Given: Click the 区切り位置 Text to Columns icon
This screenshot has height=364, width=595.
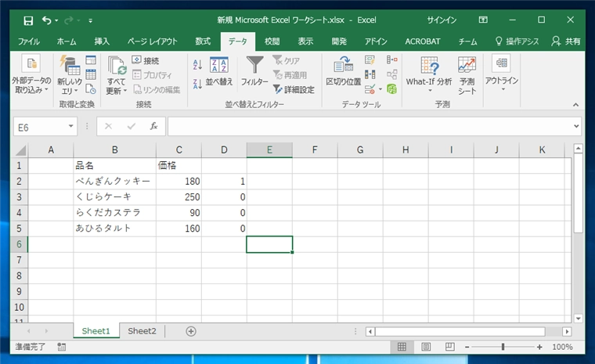Looking at the screenshot, I should 344,70.
